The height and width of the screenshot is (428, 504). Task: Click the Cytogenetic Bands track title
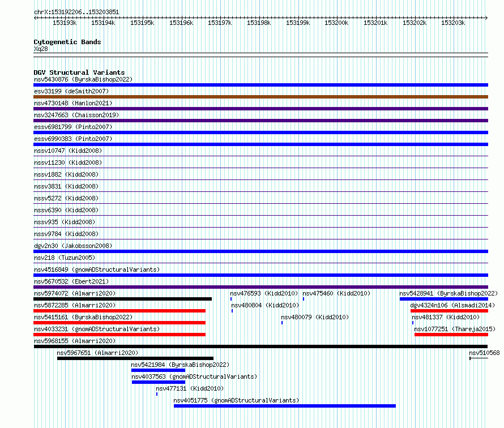coord(67,42)
